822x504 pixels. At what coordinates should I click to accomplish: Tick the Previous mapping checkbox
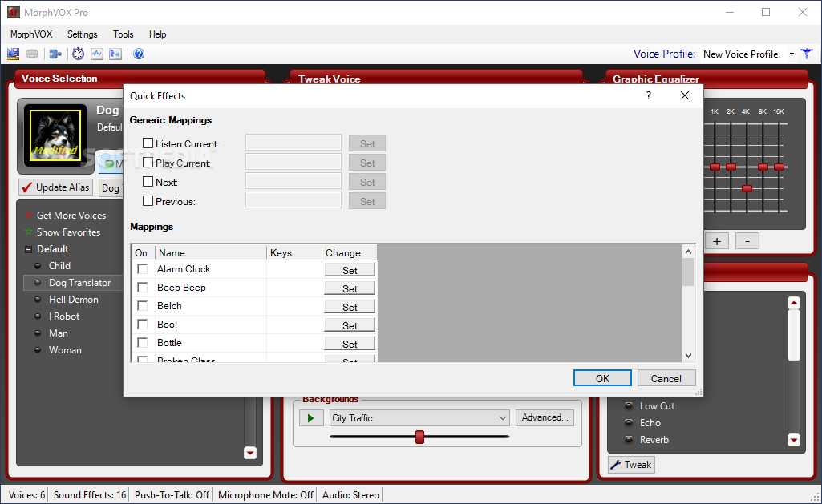148,200
